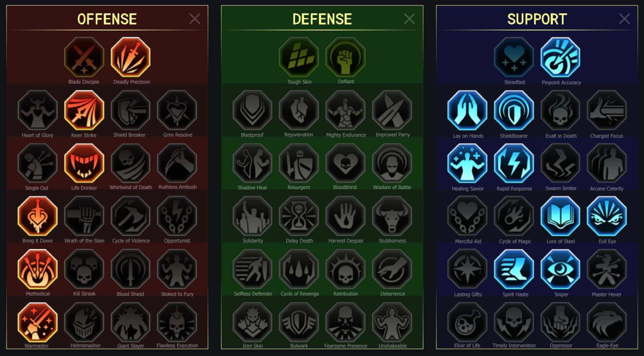Close the Defense mastery panel
644x356 pixels.
(409, 19)
